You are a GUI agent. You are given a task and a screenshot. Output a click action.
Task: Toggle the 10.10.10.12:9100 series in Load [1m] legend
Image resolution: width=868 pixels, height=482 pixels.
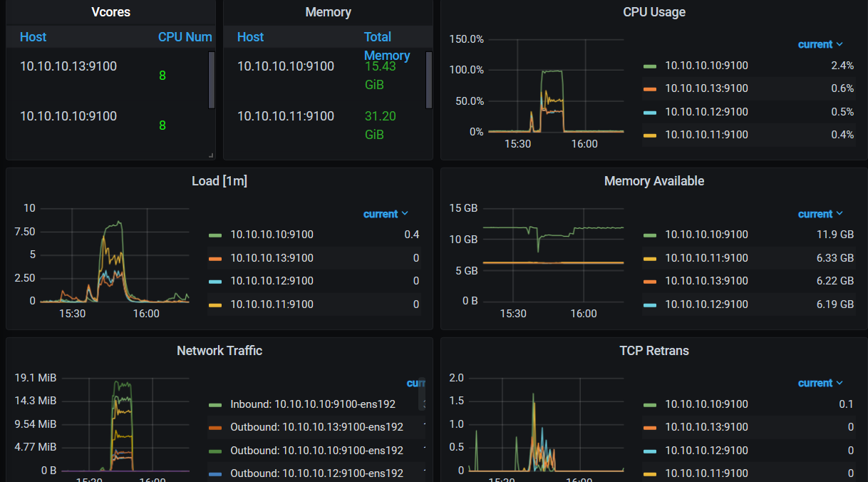pos(272,281)
